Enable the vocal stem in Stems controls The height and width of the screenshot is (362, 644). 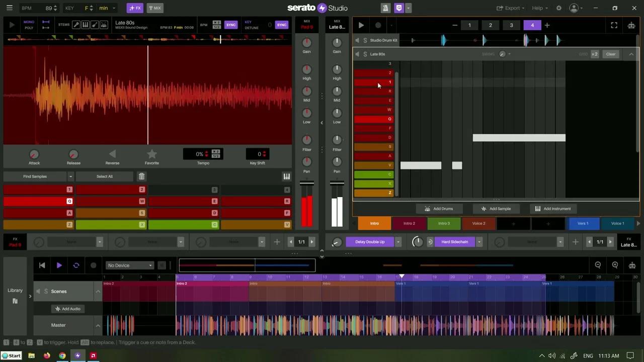[x=76, y=25]
